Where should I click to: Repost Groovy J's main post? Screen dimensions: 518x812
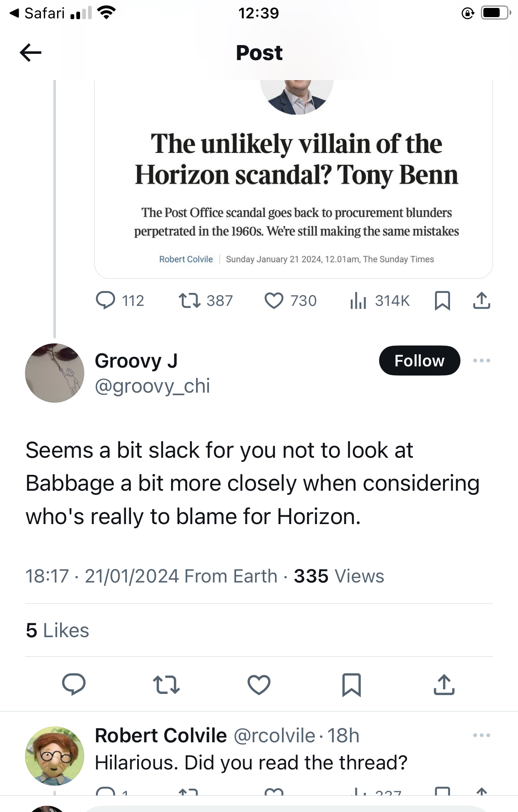coord(166,684)
